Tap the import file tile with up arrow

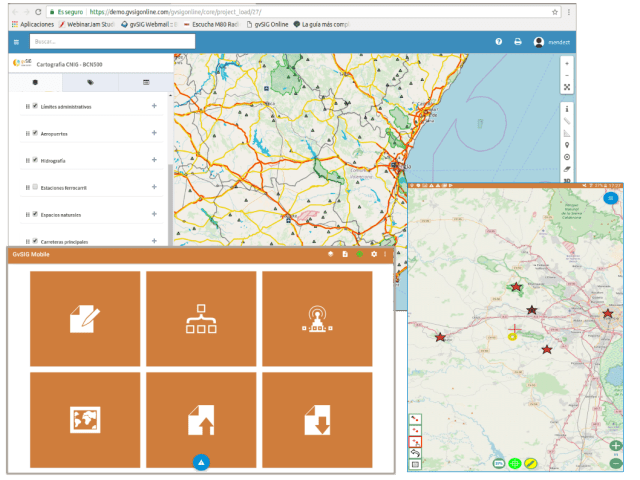point(201,419)
